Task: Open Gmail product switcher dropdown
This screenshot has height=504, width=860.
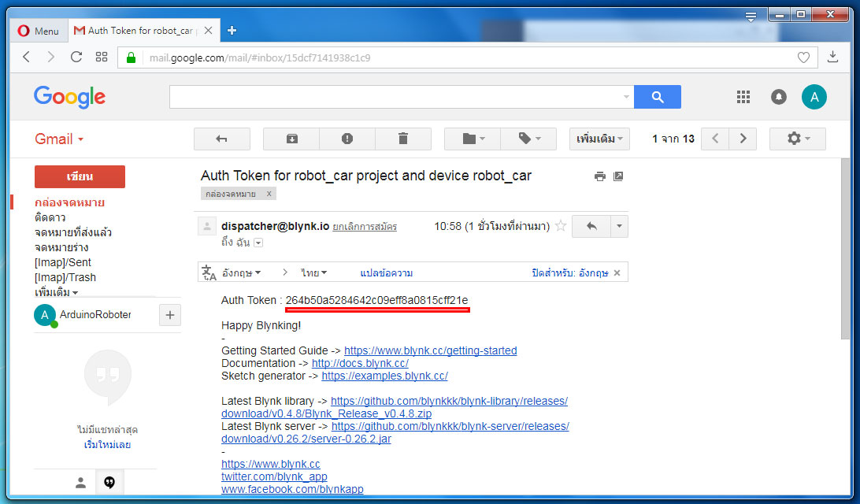Action: click(x=59, y=139)
